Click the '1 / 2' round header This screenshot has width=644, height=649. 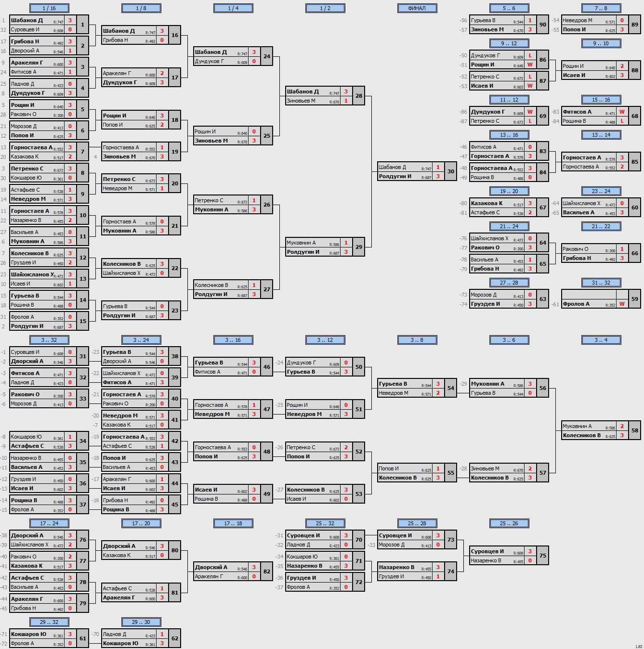point(325,8)
